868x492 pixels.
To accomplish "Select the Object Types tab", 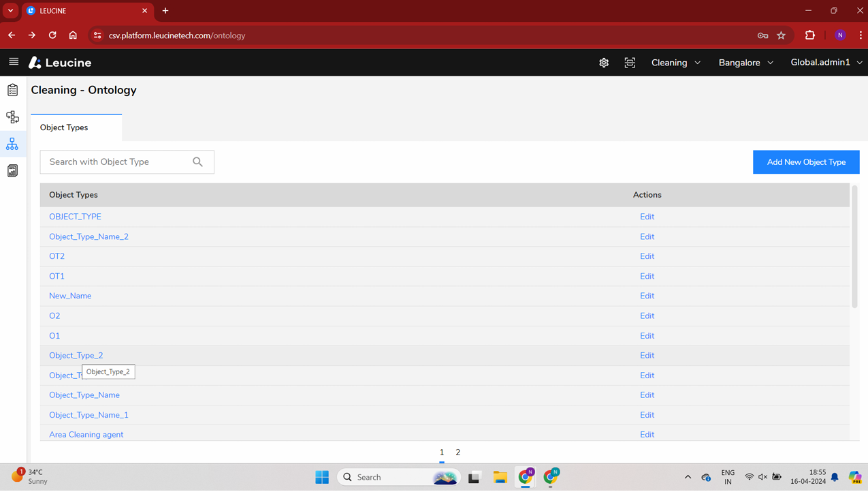I will (64, 127).
